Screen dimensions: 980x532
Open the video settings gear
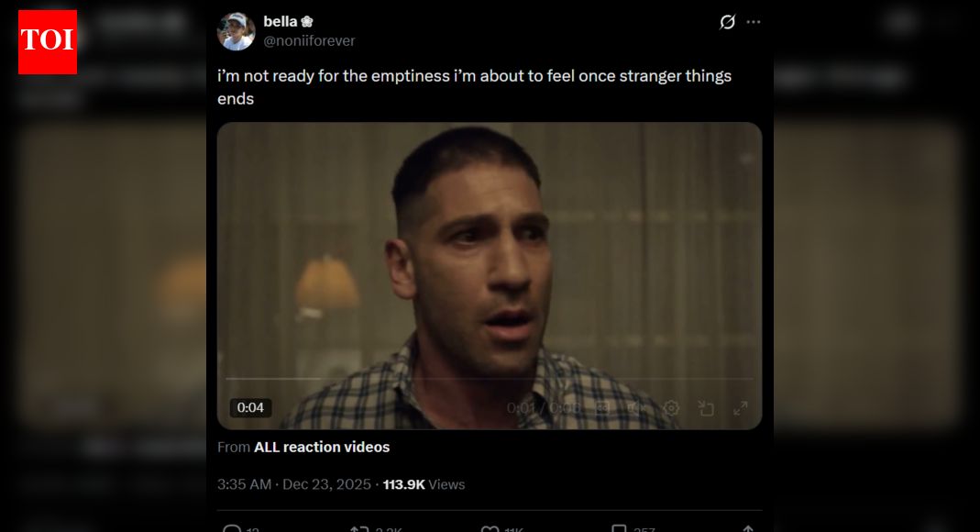tap(671, 408)
